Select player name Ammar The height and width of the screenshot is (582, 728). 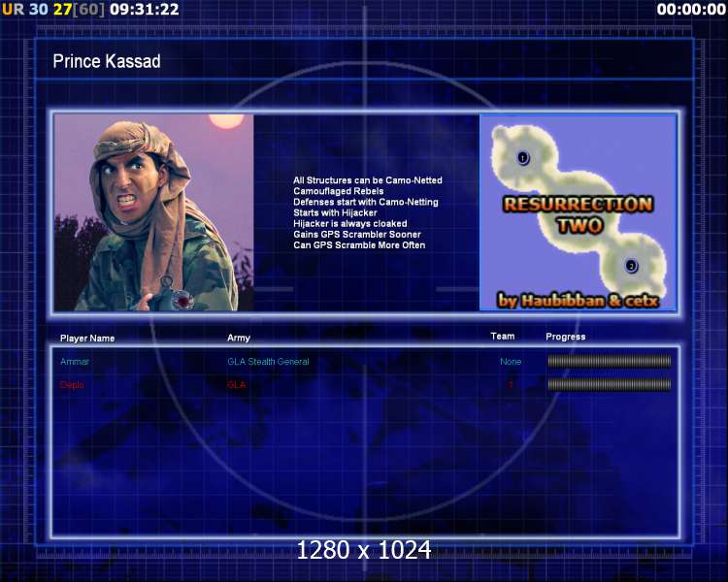[x=75, y=362]
